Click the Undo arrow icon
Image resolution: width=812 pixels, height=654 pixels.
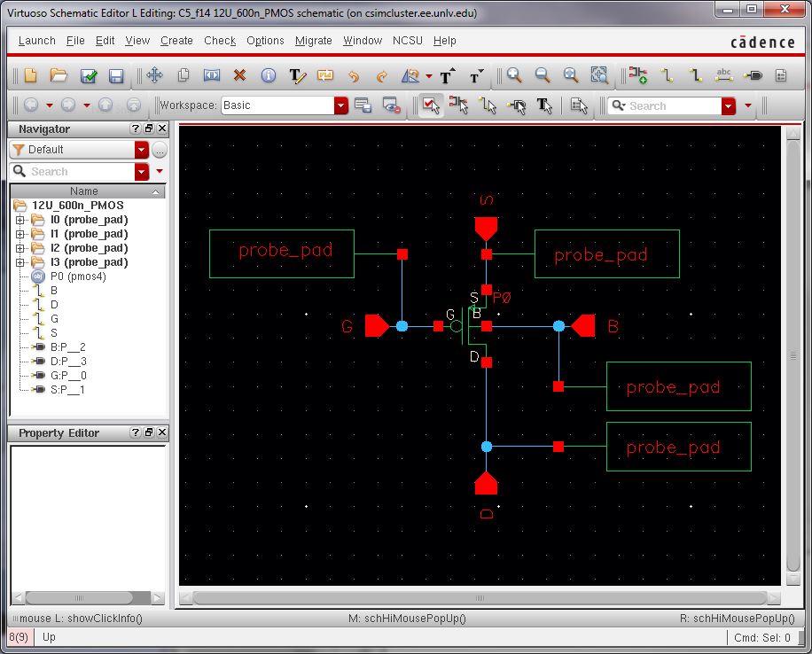coord(354,76)
